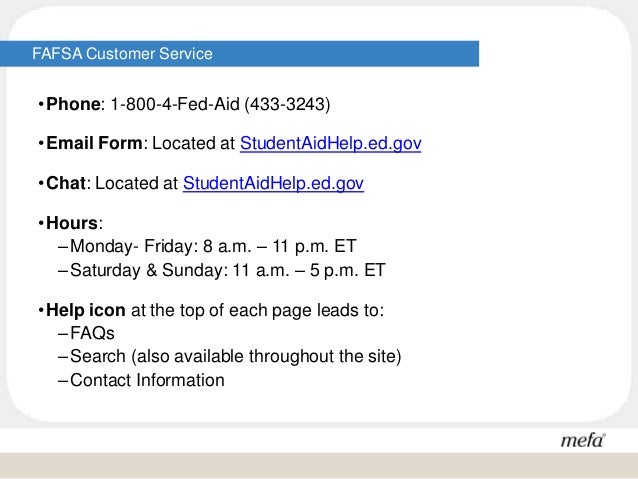
Task: Click the FAFSA Customer Service title banner
Action: coord(239,54)
